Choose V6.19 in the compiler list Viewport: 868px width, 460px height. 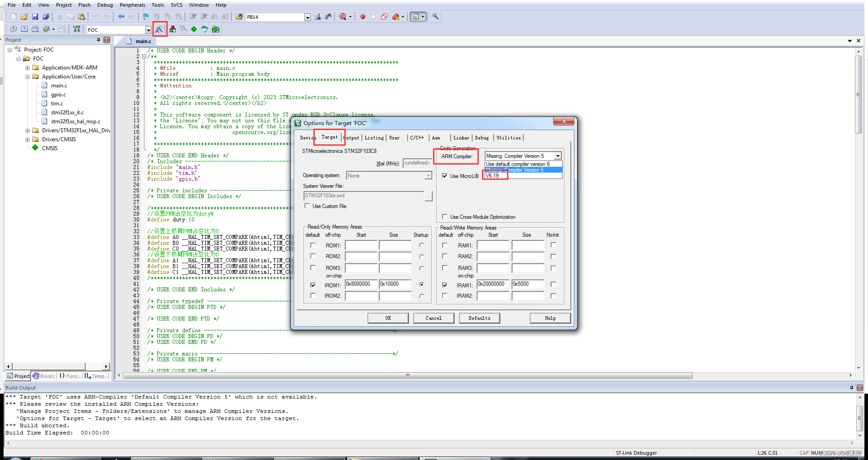(523, 176)
